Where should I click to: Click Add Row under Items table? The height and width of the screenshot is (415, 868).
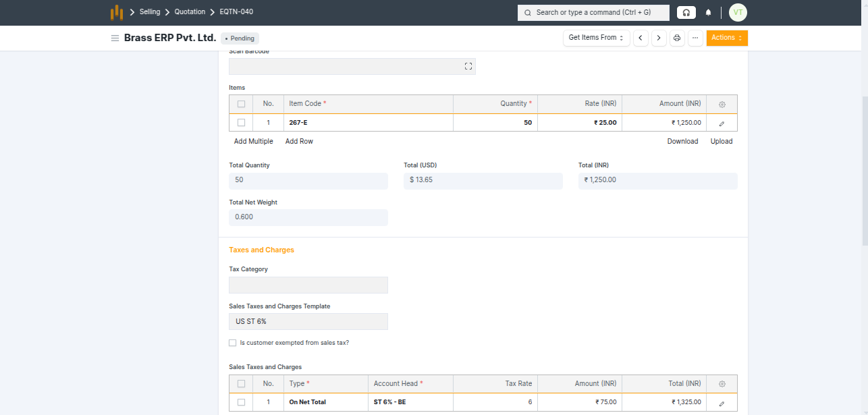[299, 142]
